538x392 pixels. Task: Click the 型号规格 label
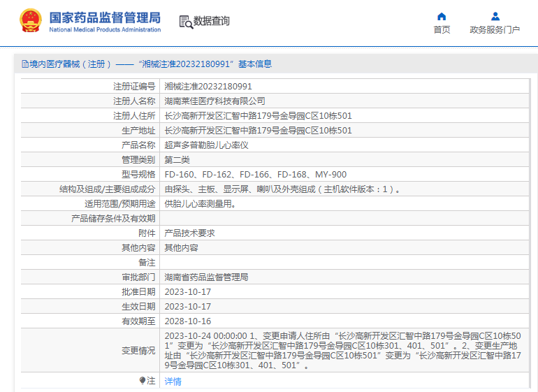(138, 175)
